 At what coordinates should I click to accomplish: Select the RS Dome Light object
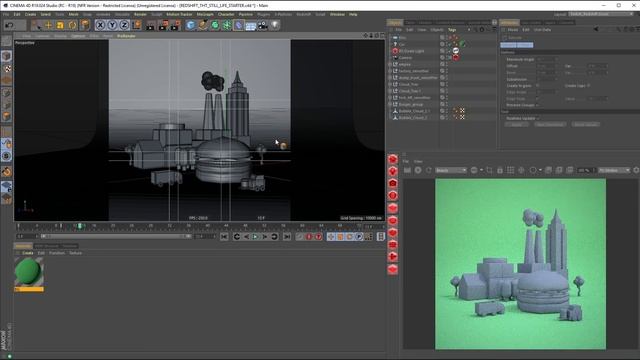(x=411, y=51)
